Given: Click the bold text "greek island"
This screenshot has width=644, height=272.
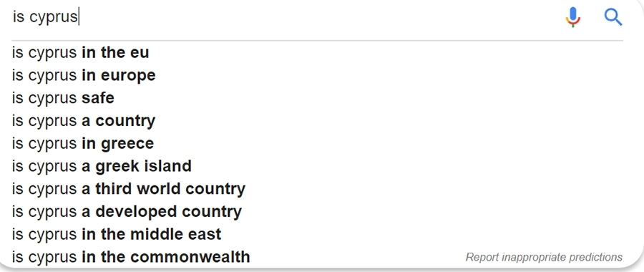Looking at the screenshot, I should tap(144, 166).
